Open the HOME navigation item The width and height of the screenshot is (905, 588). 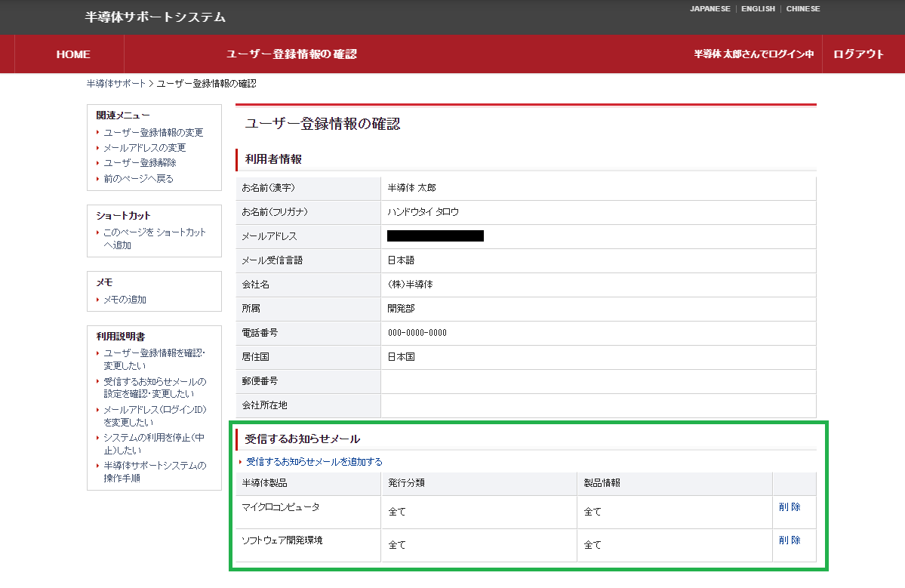[73, 54]
